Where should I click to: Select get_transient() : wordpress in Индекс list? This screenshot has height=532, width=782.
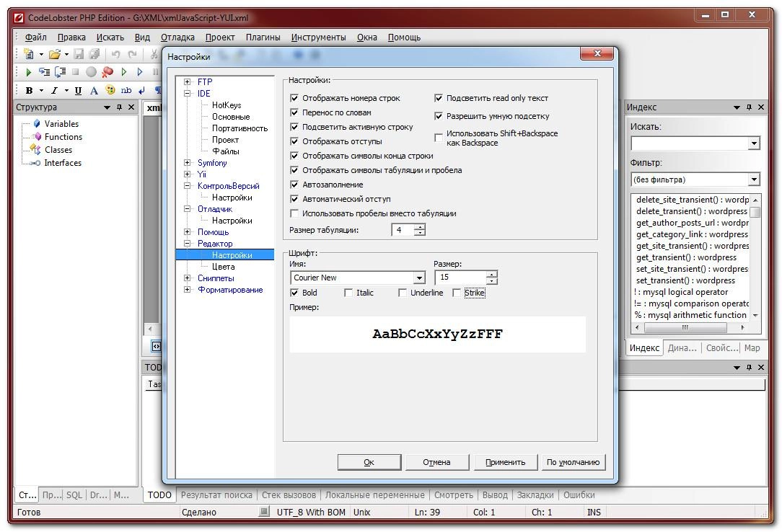686,257
